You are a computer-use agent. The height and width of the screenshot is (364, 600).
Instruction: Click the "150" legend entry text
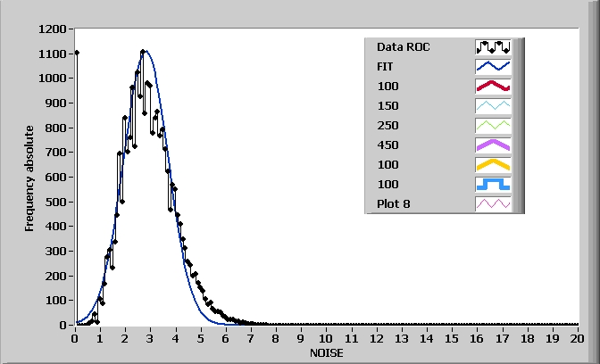387,105
